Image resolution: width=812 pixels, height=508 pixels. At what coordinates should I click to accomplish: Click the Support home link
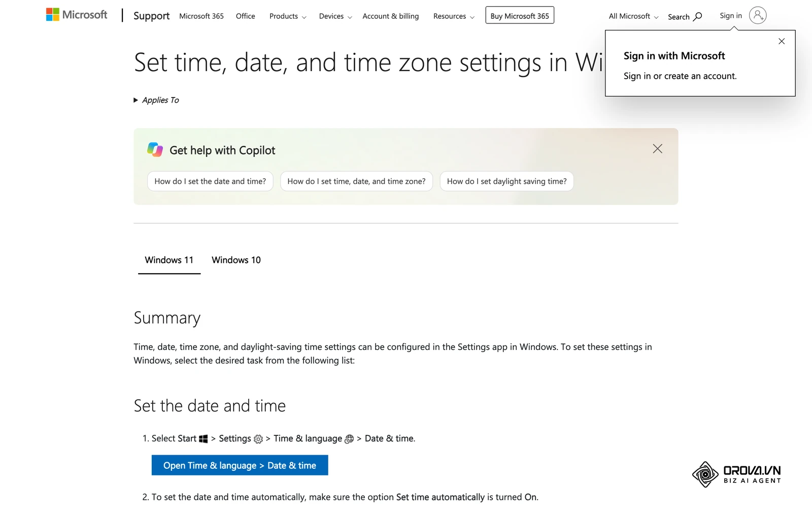click(151, 16)
